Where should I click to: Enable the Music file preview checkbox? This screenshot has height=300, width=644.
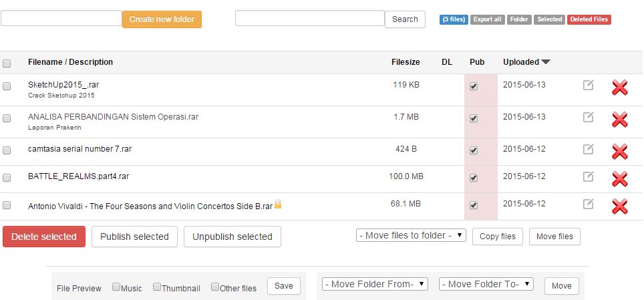[x=116, y=287]
